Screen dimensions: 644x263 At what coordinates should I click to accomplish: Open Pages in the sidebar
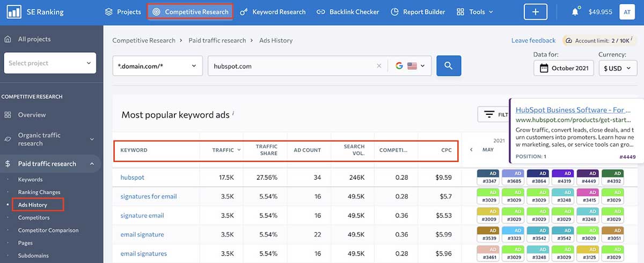click(25, 243)
